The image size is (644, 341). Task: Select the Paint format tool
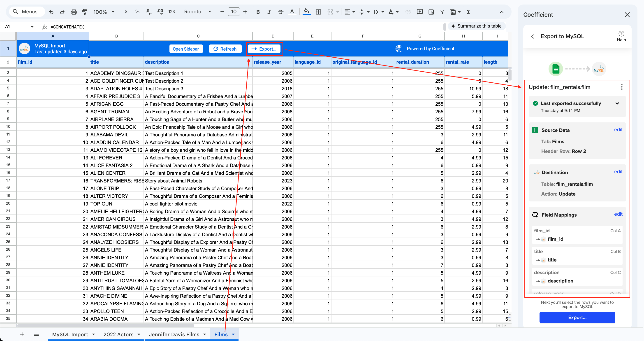(85, 12)
